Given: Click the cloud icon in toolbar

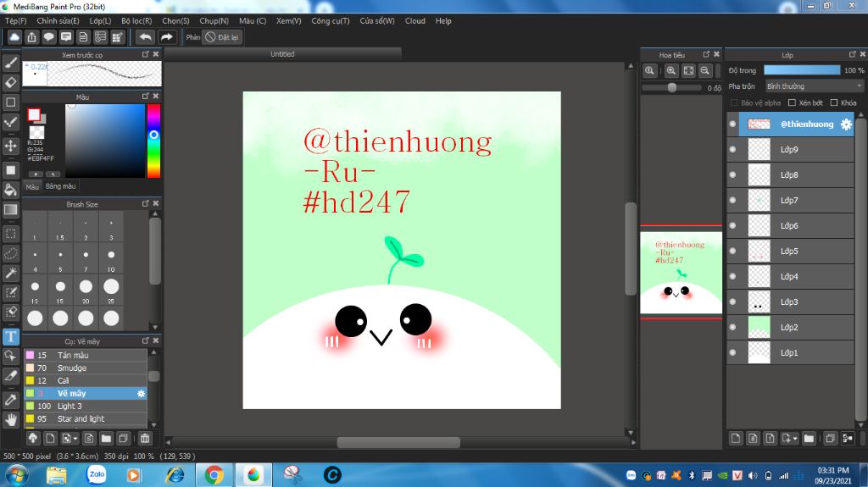Looking at the screenshot, I should pos(14,37).
